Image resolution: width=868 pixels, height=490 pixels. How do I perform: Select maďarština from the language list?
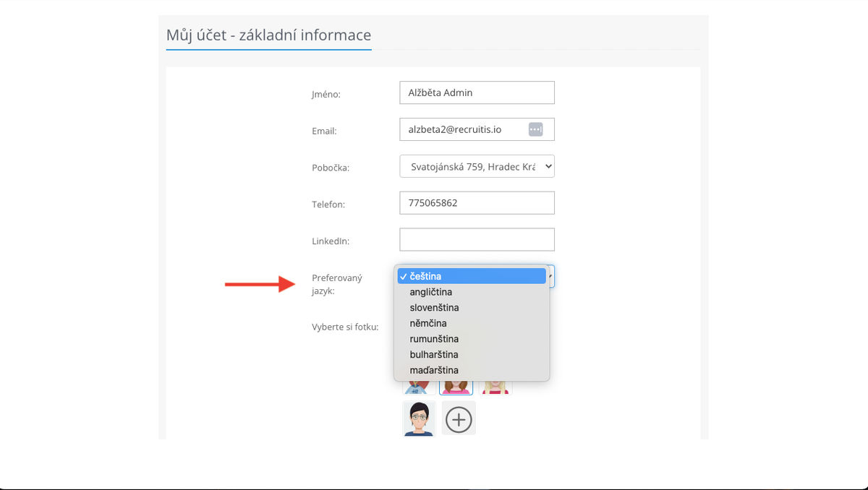click(x=472, y=370)
